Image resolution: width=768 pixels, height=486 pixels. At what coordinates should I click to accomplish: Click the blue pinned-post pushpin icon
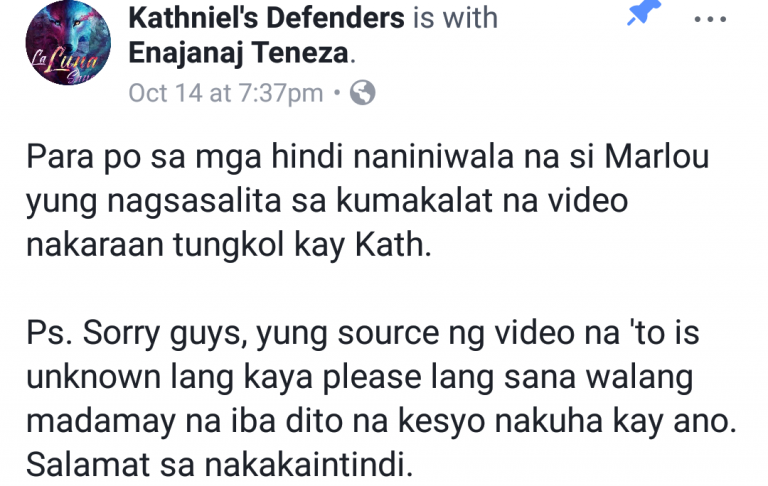click(644, 12)
